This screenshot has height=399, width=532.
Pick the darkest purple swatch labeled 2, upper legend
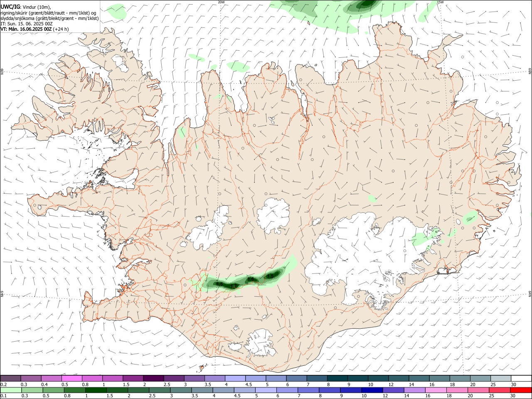coord(153,379)
